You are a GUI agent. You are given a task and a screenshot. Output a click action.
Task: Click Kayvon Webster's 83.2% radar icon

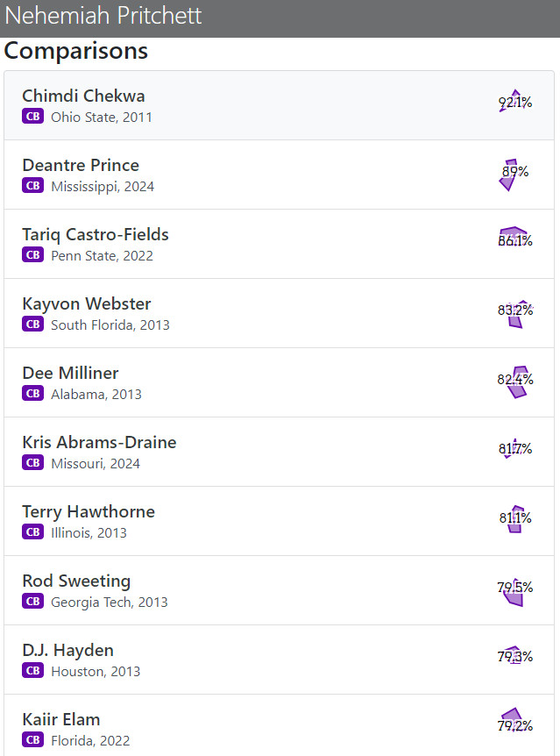(515, 310)
